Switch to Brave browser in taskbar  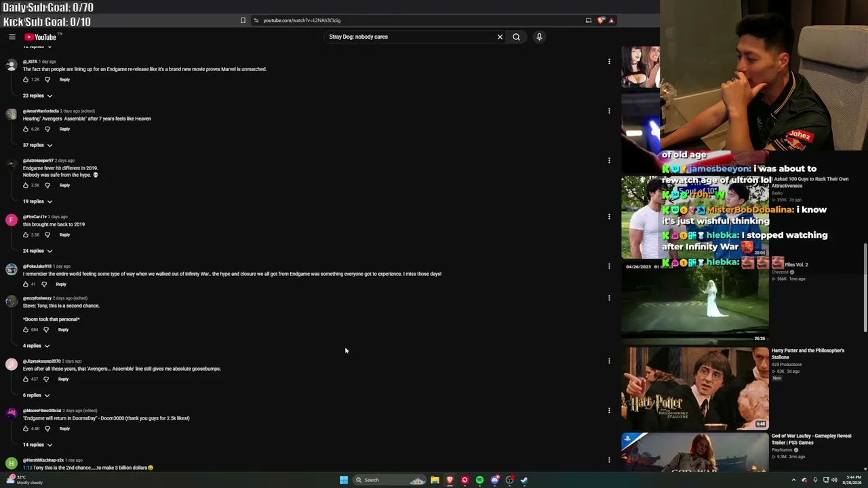[x=450, y=480]
